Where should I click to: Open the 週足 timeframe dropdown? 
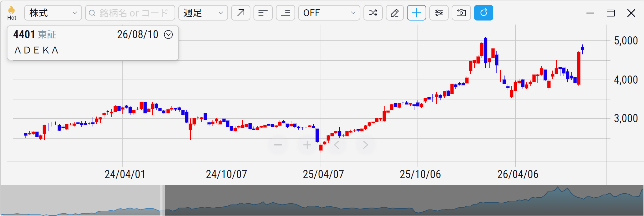(203, 13)
